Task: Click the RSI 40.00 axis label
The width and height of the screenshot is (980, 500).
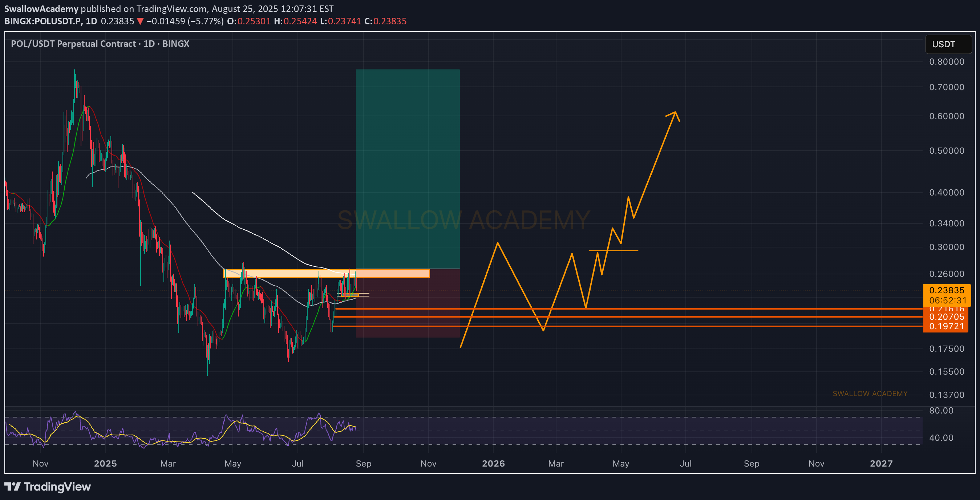Action: (941, 438)
